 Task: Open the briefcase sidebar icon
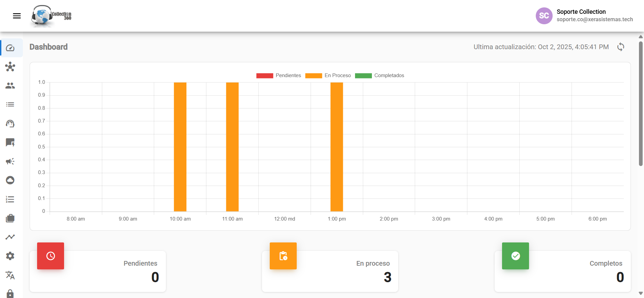(10, 218)
